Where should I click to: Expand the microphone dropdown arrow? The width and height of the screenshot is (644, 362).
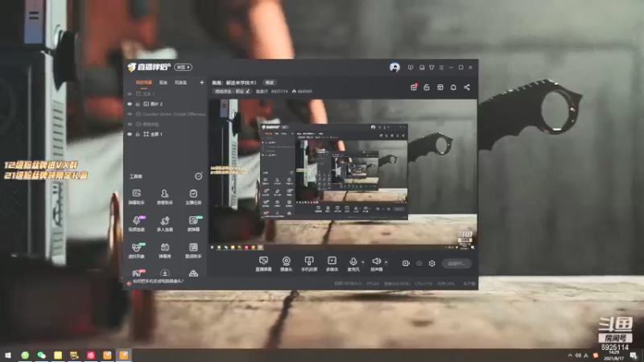pos(363,262)
